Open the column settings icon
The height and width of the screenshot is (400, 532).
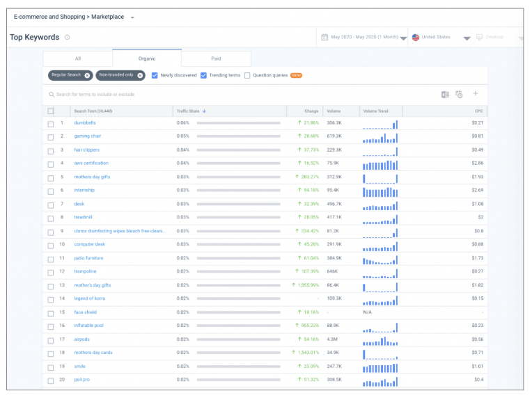click(x=459, y=95)
